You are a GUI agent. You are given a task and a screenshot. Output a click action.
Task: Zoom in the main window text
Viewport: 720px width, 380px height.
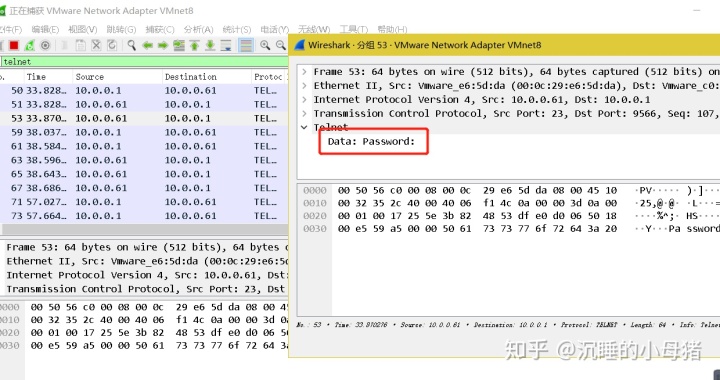pos(265,45)
